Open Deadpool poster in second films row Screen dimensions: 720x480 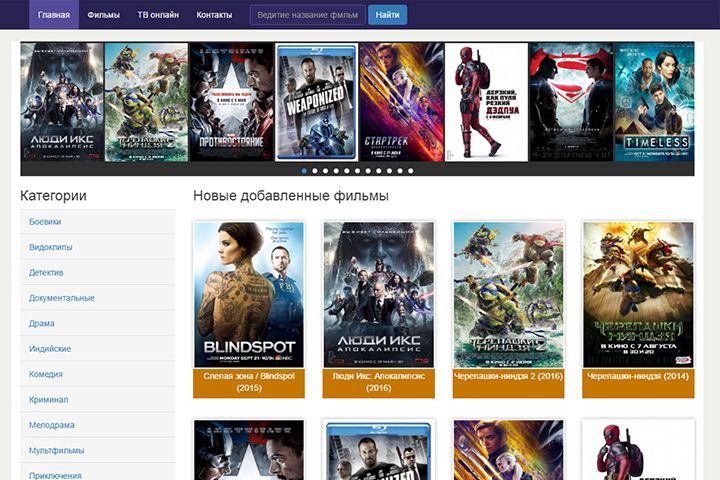coord(638,450)
